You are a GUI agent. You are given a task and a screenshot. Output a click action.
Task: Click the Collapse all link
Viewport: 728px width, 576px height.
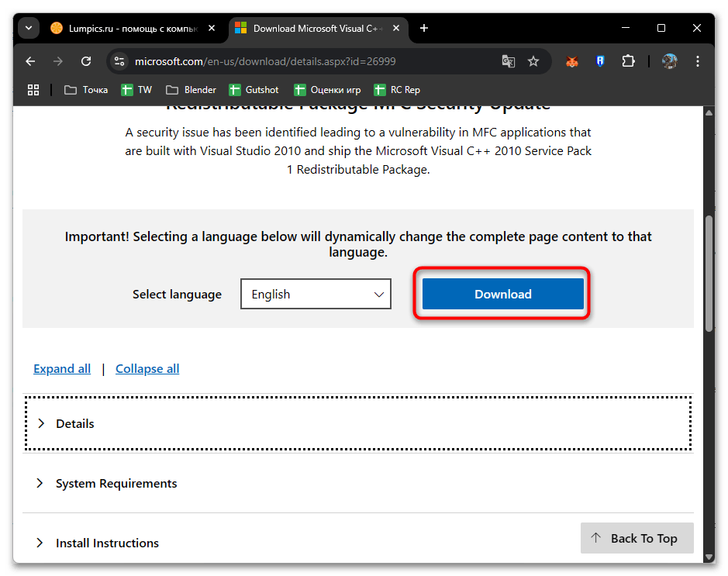click(x=147, y=369)
